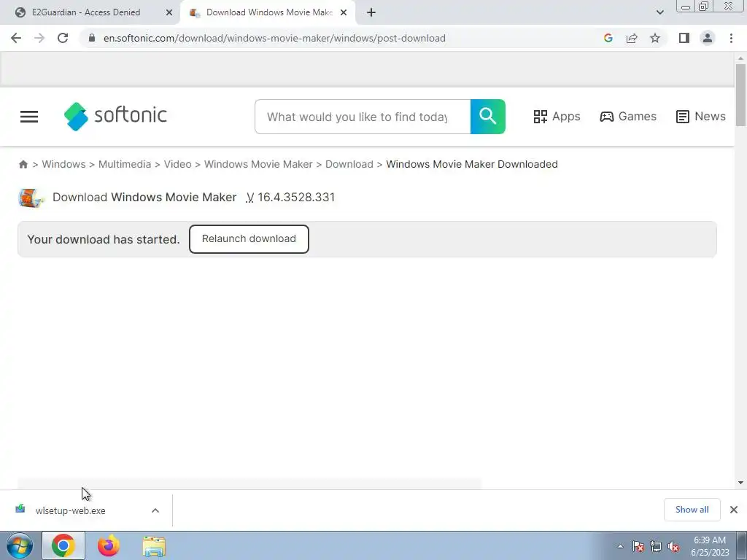
Task: Toggle the browser side panel
Action: (x=684, y=38)
